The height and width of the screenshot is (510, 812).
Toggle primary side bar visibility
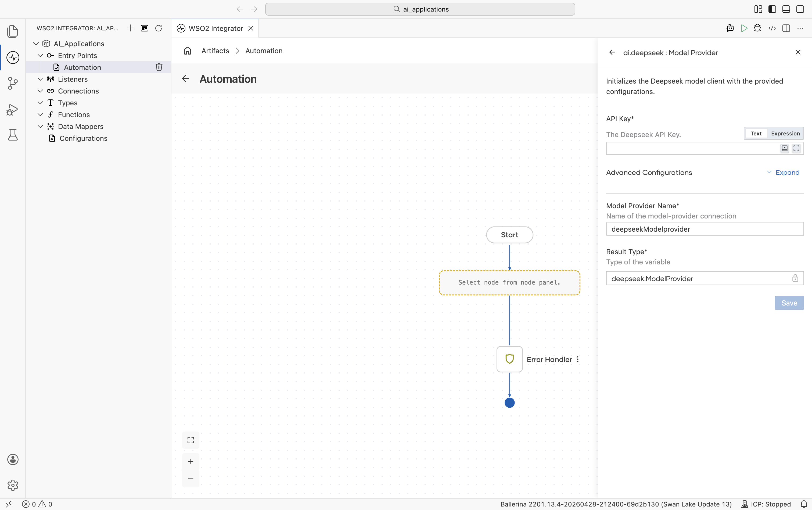pos(772,9)
